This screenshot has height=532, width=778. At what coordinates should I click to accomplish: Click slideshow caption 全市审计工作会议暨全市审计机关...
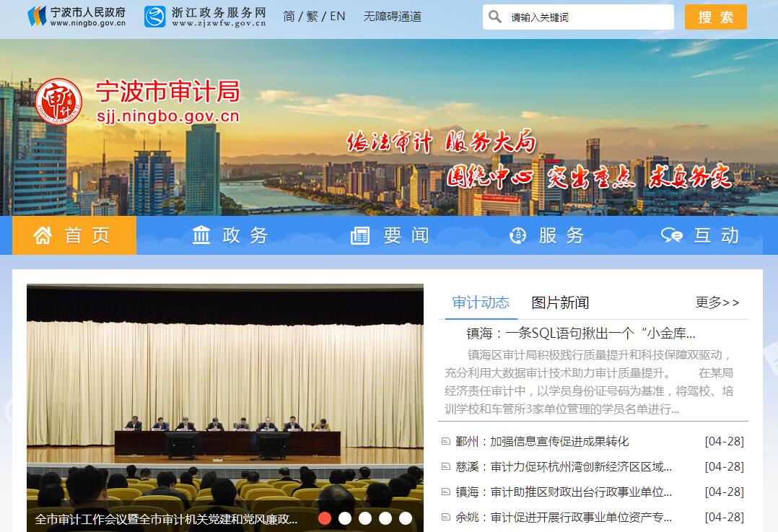[x=166, y=519]
